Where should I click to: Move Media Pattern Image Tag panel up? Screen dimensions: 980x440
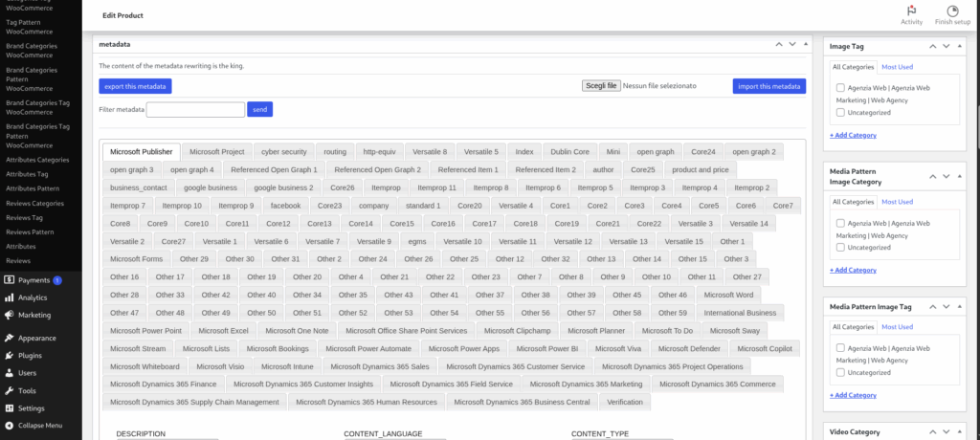[x=932, y=307]
